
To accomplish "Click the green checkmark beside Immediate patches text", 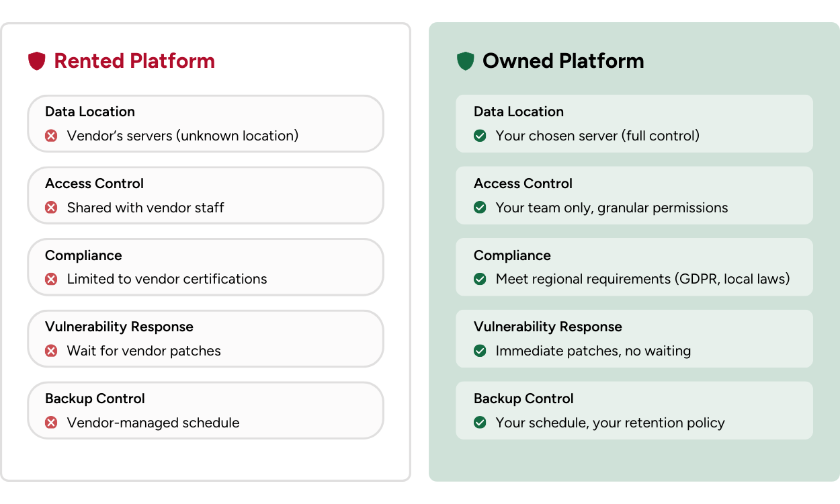I will [480, 351].
